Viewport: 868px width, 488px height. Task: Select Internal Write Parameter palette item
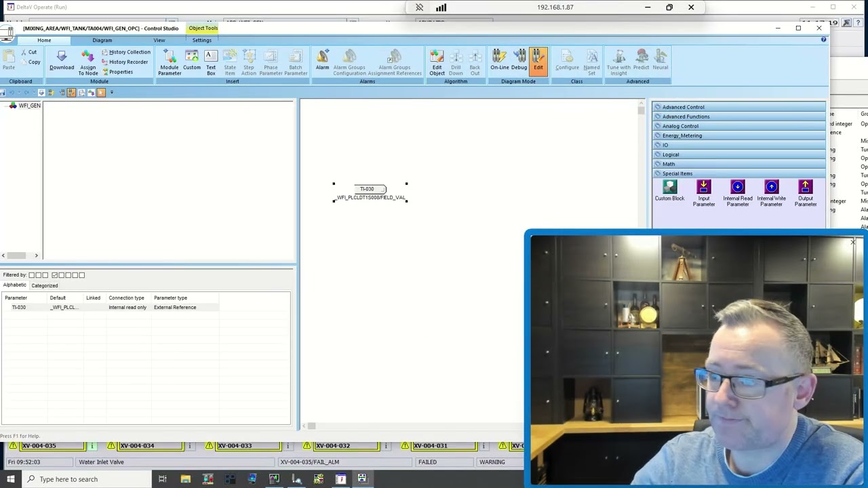point(771,193)
